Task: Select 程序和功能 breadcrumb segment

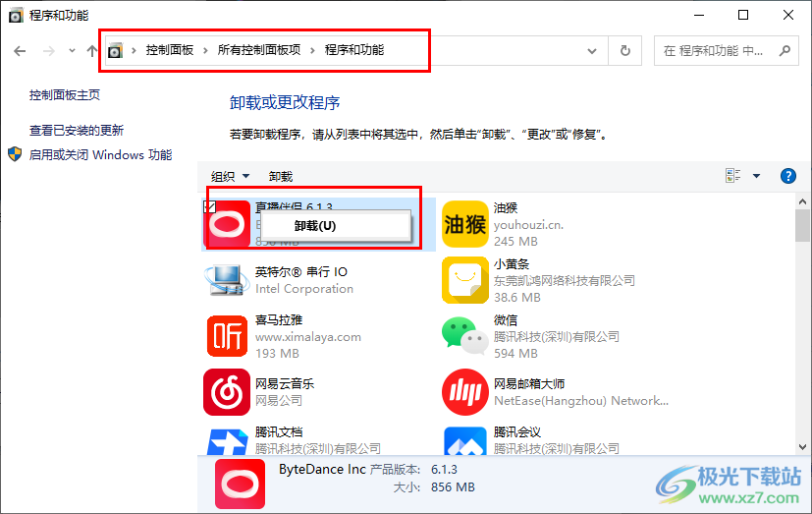Action: [354, 50]
